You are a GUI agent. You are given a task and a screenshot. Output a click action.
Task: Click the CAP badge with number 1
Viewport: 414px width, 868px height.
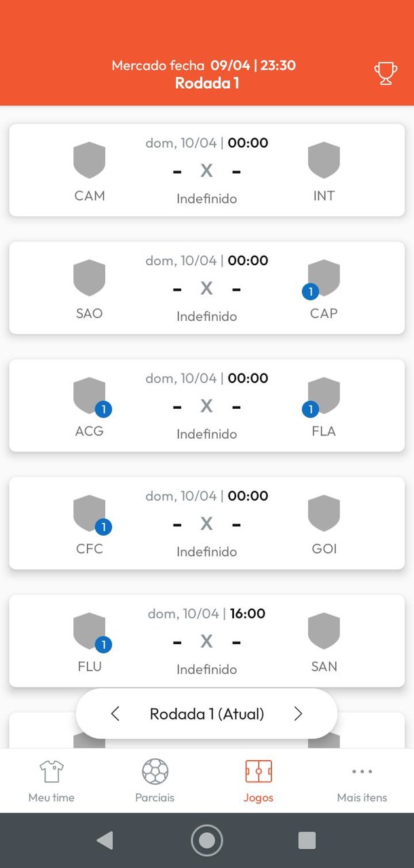pyautogui.click(x=310, y=292)
